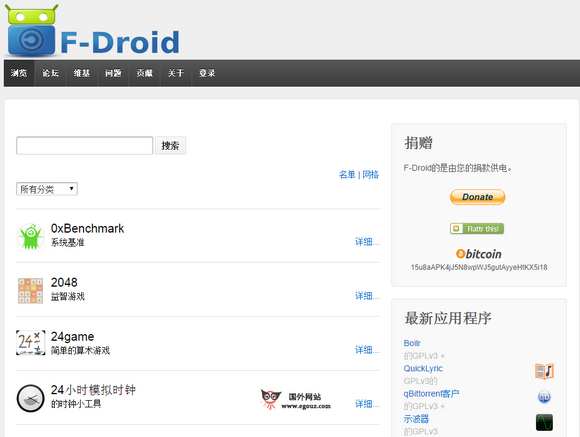Open 详细 link for 24小时模拟时钟

(x=367, y=404)
